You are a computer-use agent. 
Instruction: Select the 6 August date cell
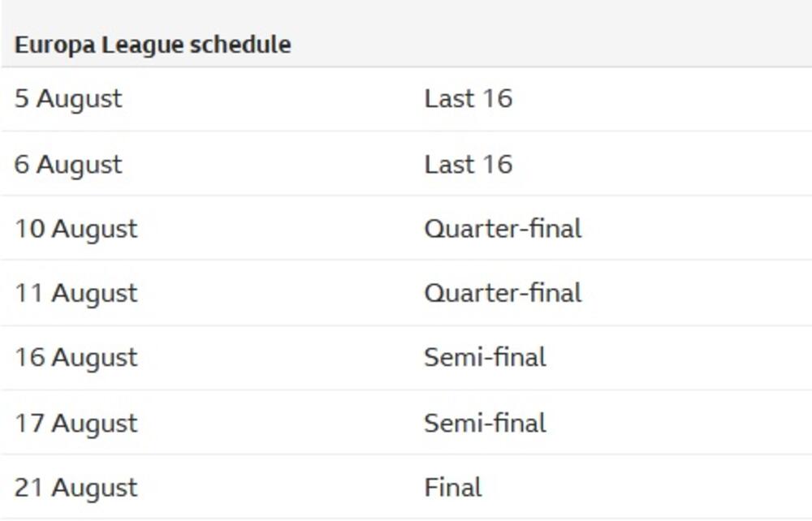[68, 165]
